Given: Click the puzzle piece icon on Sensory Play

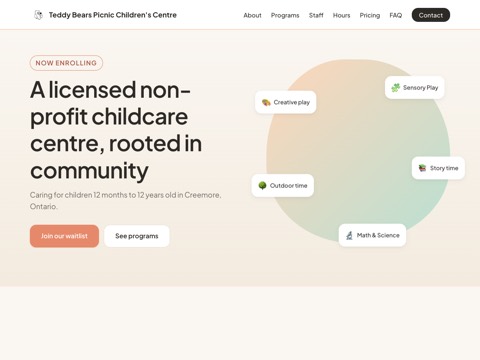Looking at the screenshot, I should tap(396, 88).
